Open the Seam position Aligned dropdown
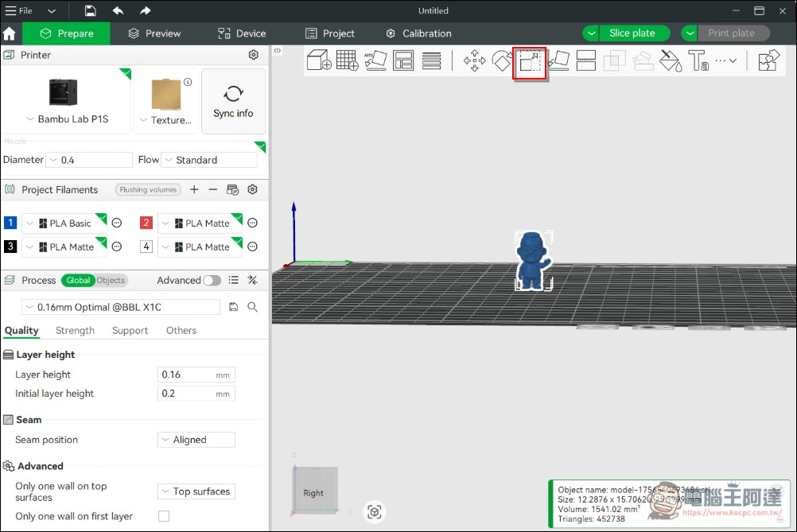797x532 pixels. click(x=196, y=440)
